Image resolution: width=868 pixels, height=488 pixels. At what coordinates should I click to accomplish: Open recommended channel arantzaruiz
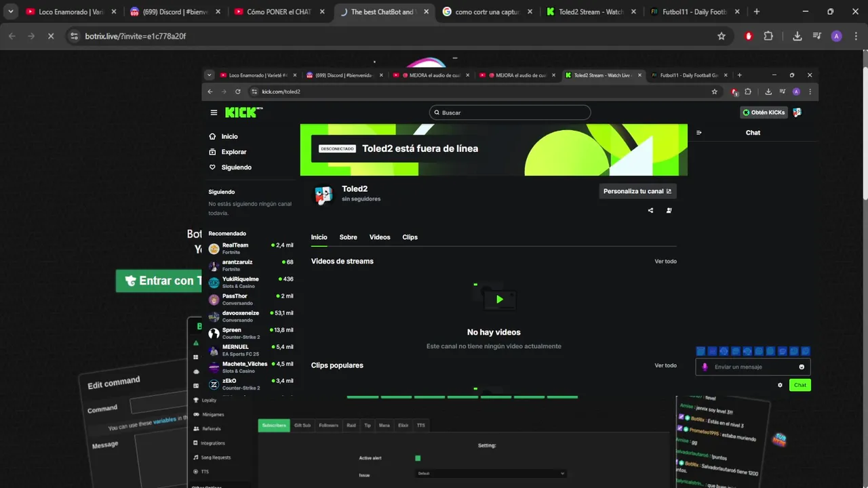coord(251,265)
